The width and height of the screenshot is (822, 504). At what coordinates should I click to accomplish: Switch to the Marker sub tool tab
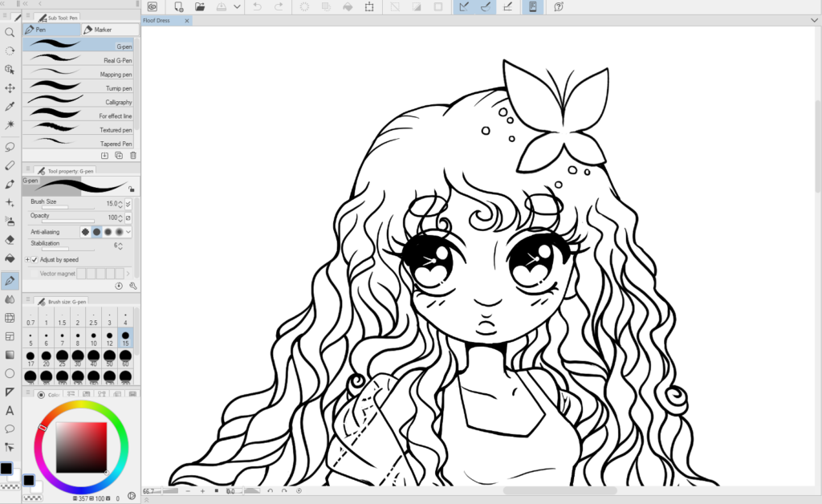click(108, 29)
